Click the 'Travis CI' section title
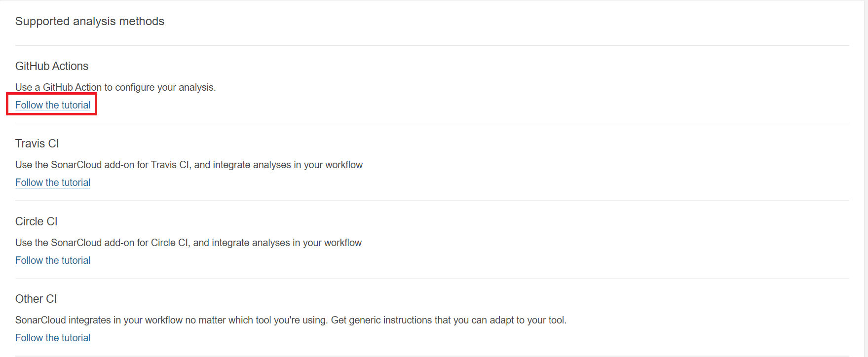This screenshot has width=868, height=357. click(x=37, y=143)
